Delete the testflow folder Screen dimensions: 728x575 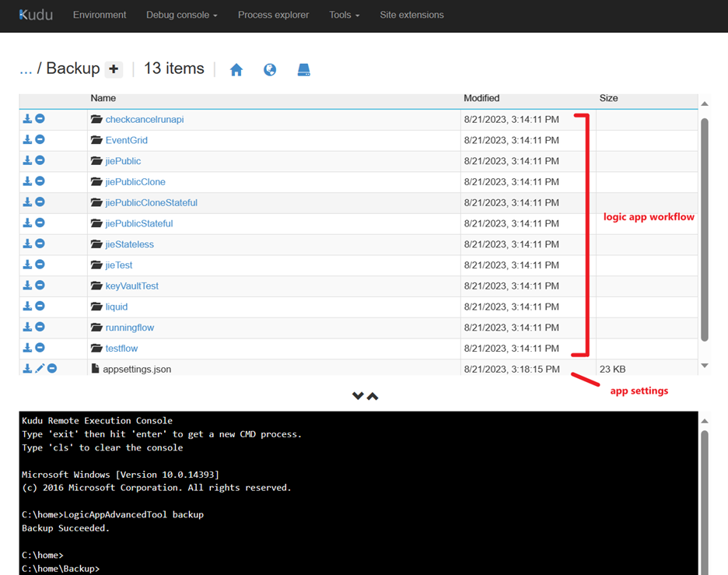[40, 348]
